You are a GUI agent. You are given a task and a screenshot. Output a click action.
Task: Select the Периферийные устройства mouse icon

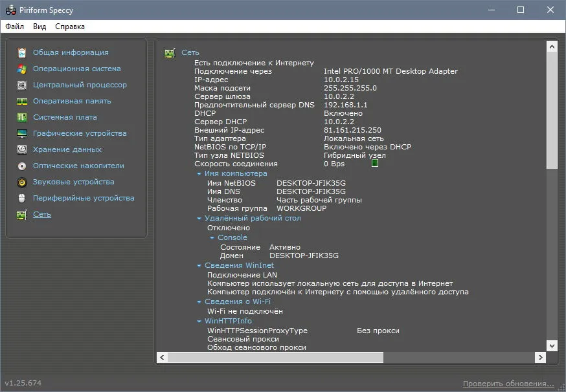coord(21,198)
